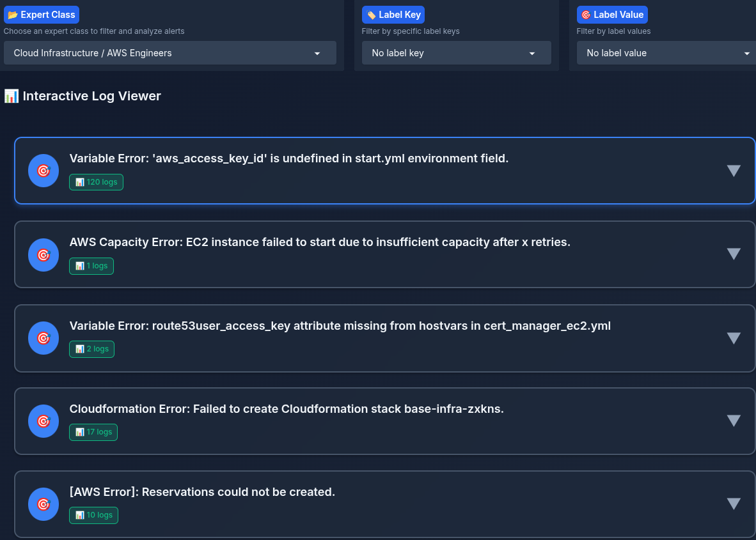Select the target icon on the Cloudformation Error row
The image size is (756, 540).
43,421
